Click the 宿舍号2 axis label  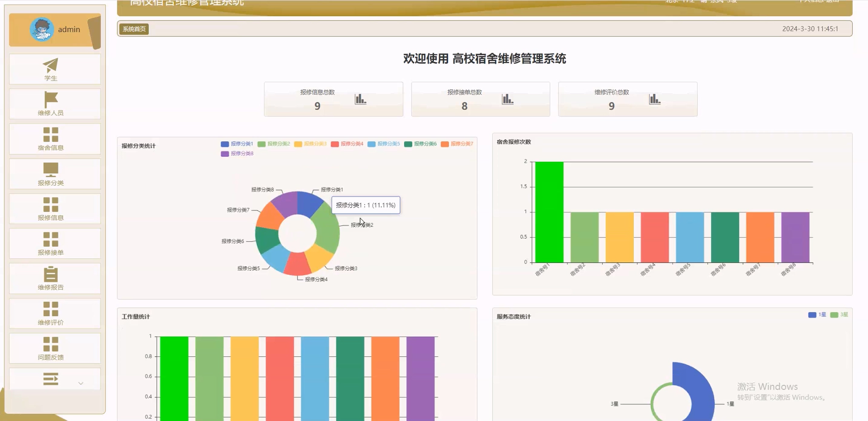tap(577, 270)
